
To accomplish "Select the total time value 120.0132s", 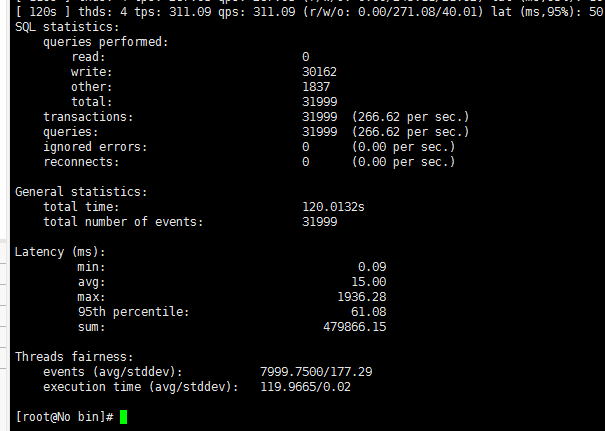I will click(x=333, y=207).
